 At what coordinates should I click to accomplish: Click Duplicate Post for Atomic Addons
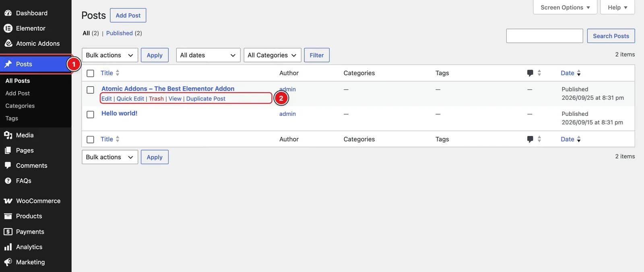[x=206, y=99]
